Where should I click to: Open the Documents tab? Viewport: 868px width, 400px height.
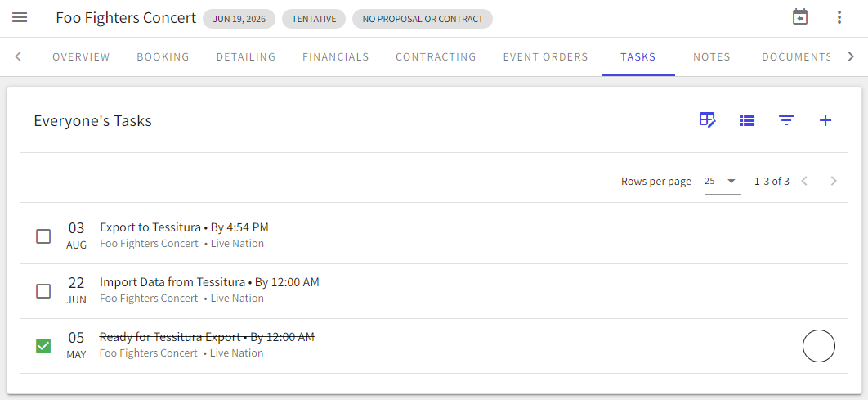coord(796,57)
